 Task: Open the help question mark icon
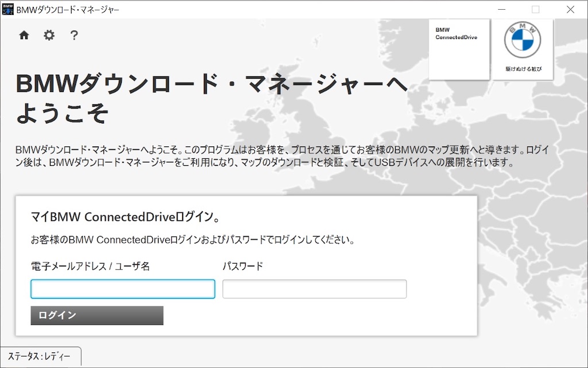74,35
